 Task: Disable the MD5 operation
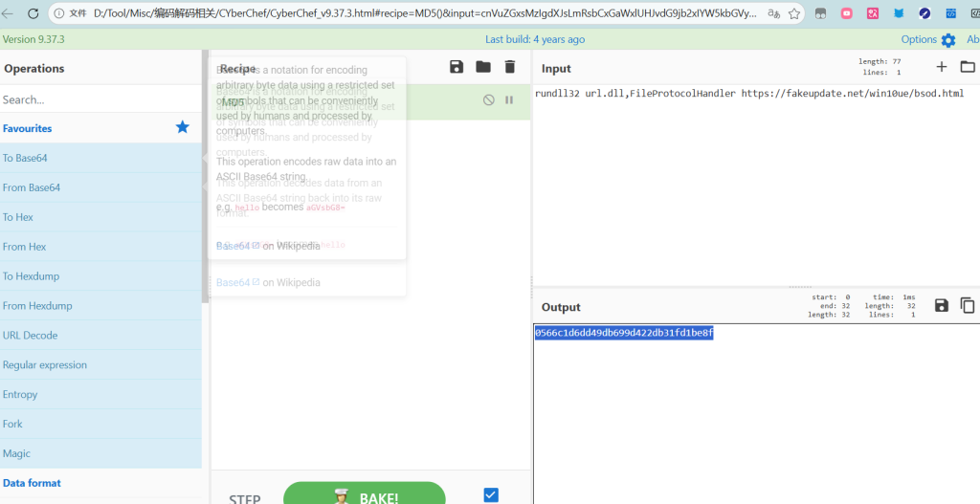tap(489, 99)
